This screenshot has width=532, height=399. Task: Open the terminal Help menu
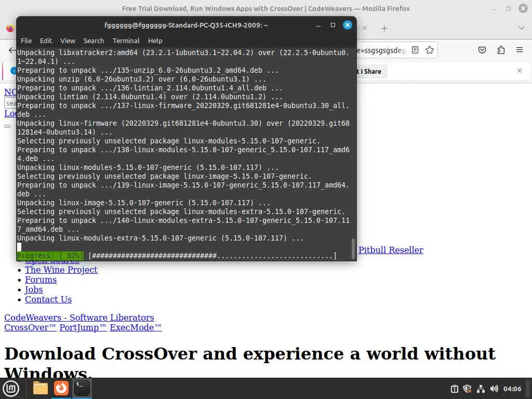[155, 41]
